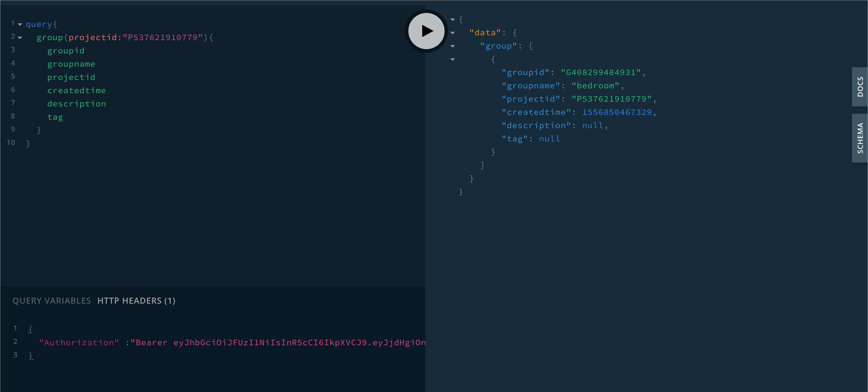868x392 pixels.
Task: Click the tag field on line 8
Action: (55, 117)
